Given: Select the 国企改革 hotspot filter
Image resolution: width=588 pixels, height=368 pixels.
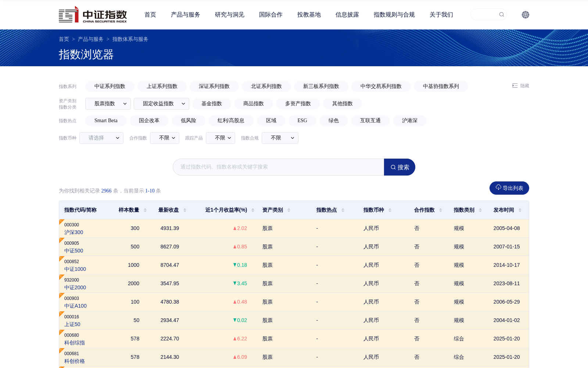Looking at the screenshot, I should 149,121.
